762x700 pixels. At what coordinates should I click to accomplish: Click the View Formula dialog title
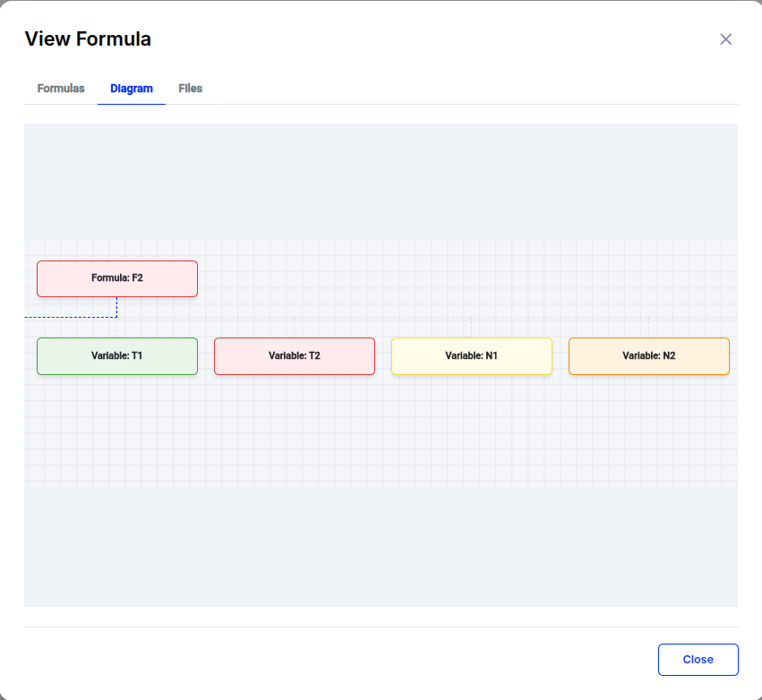pos(88,39)
